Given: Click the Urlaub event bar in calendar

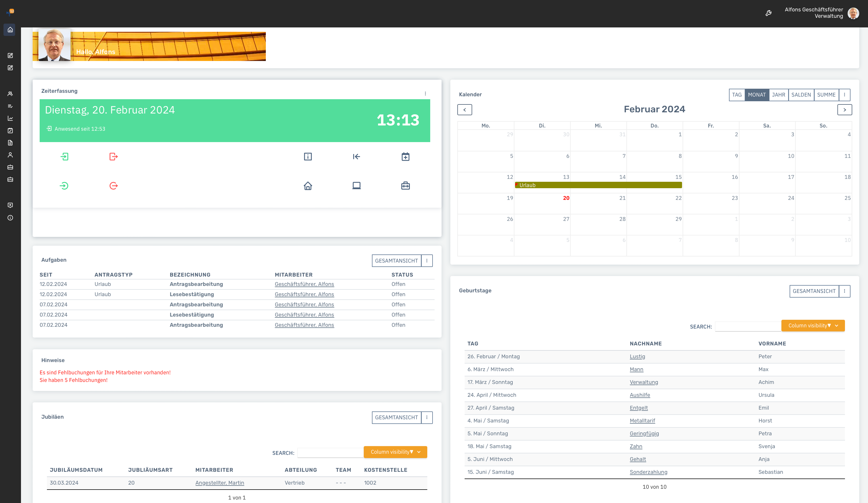Looking at the screenshot, I should pyautogui.click(x=598, y=185).
